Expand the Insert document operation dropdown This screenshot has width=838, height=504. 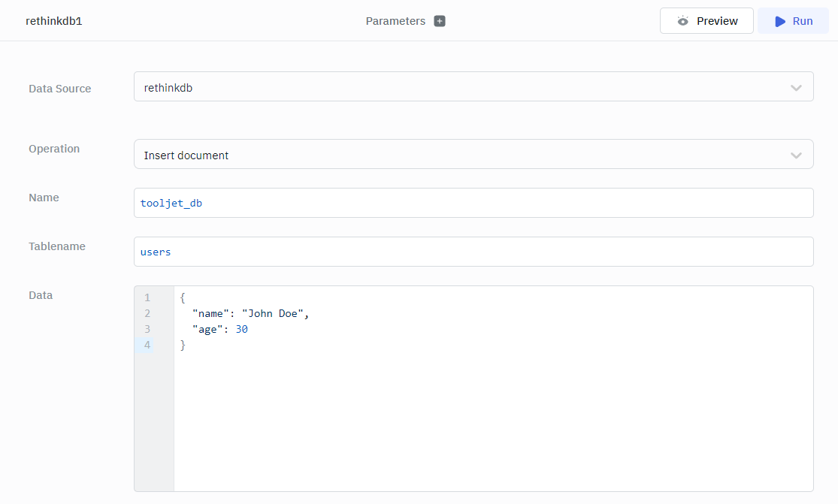pyautogui.click(x=473, y=155)
